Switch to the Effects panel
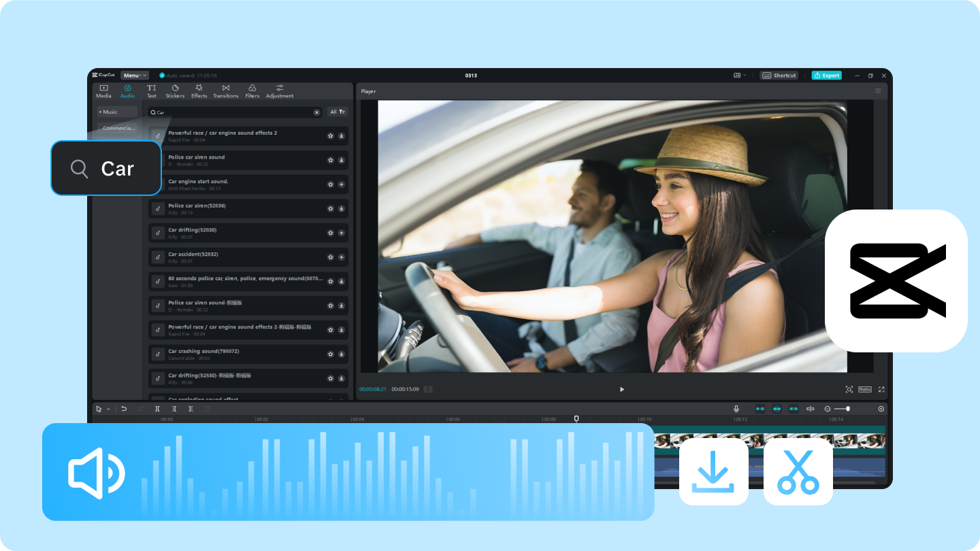Viewport: 980px width, 551px height. click(199, 90)
